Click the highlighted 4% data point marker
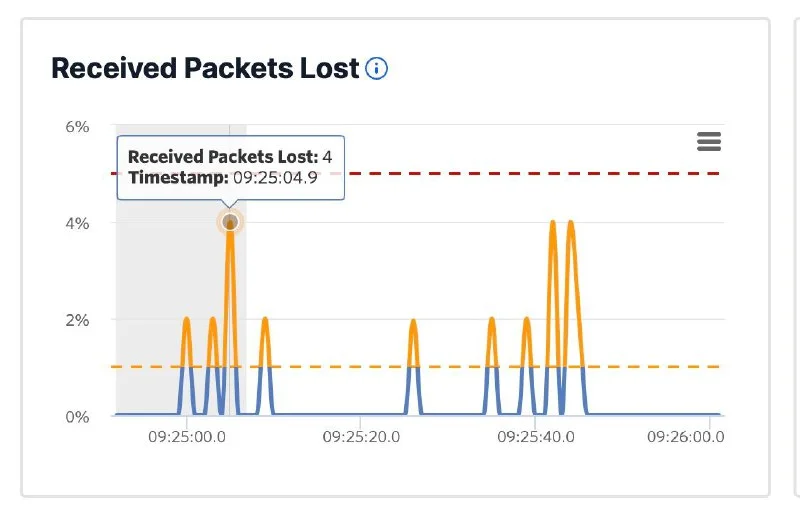Viewport: 800px width, 512px height. (x=230, y=222)
